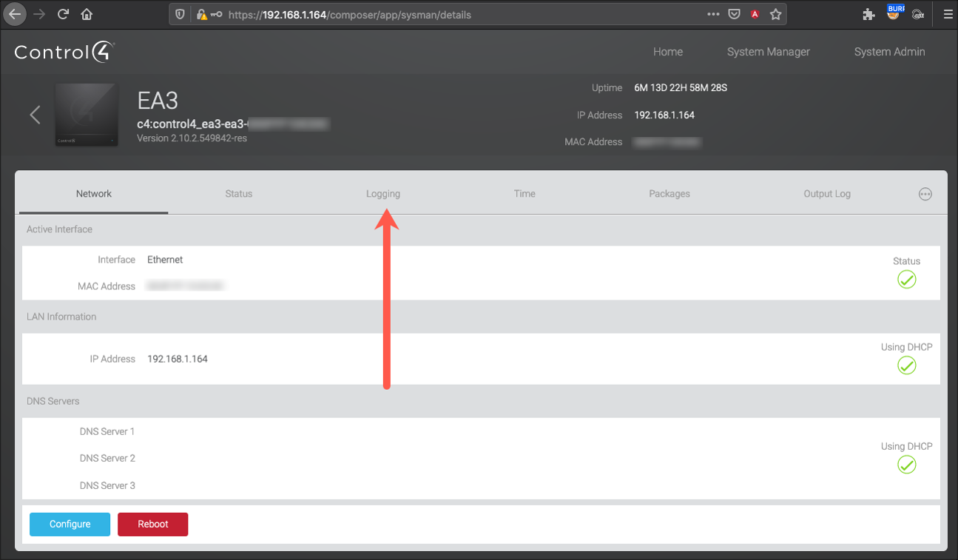Click the tracking protection shield icon
The image size is (958, 560).
point(180,14)
